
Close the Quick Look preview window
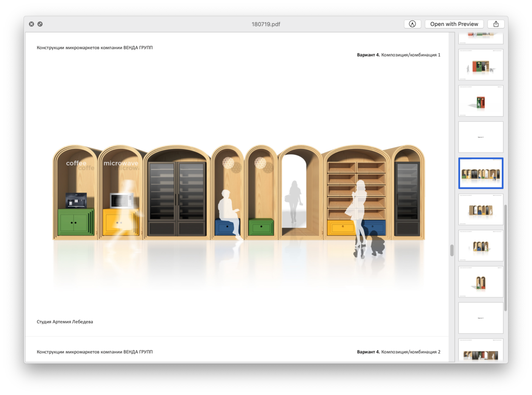pos(31,24)
